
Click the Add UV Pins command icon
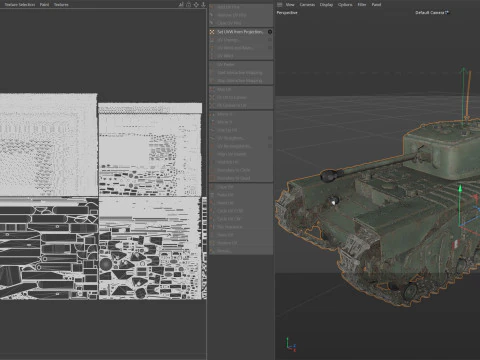[x=212, y=7]
